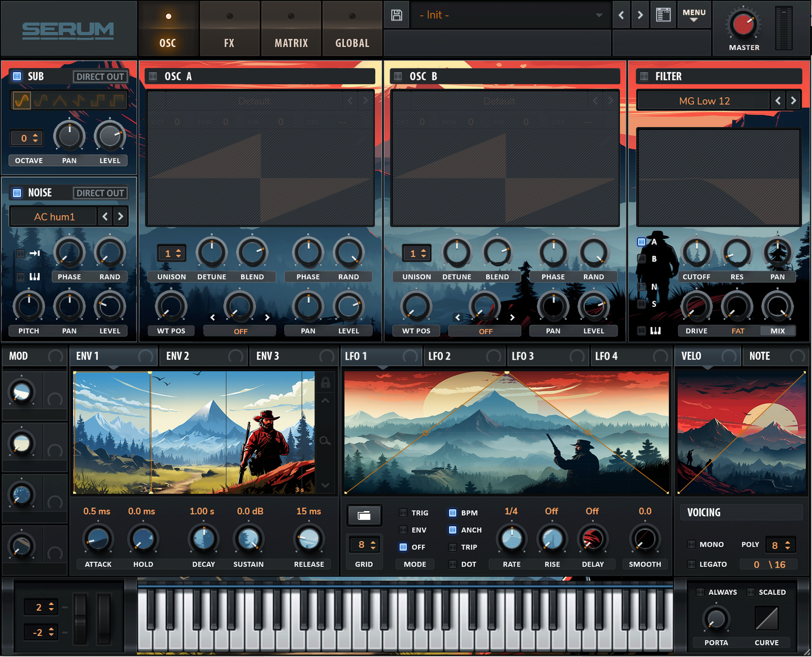
Task: Enable the MONO voicing checkbox
Action: (692, 544)
